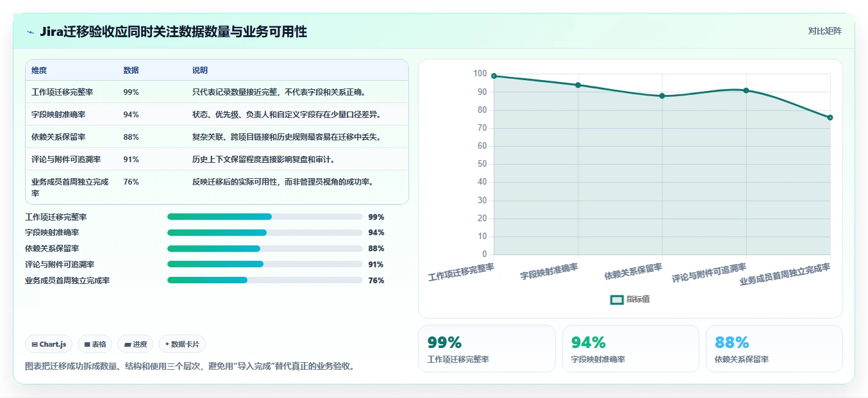Viewport: 868px width, 398px height.
Task: Click the chart data point for 工作项迁移完整率
Action: click(494, 76)
